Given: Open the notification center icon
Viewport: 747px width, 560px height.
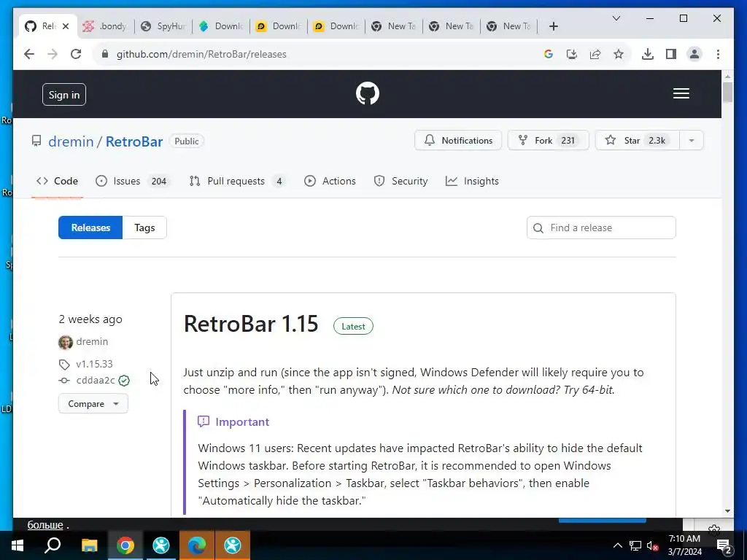Looking at the screenshot, I should [x=724, y=545].
